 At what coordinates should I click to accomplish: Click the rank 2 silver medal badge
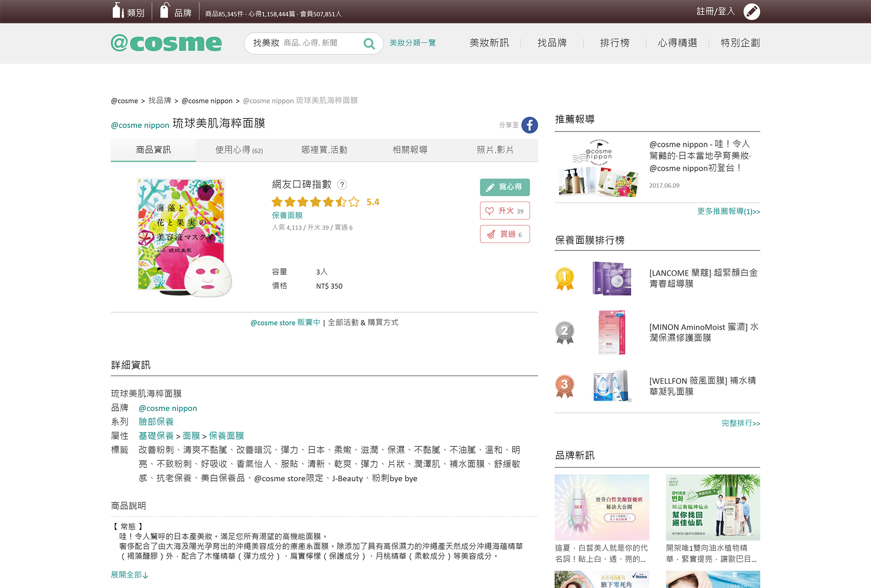tap(564, 333)
